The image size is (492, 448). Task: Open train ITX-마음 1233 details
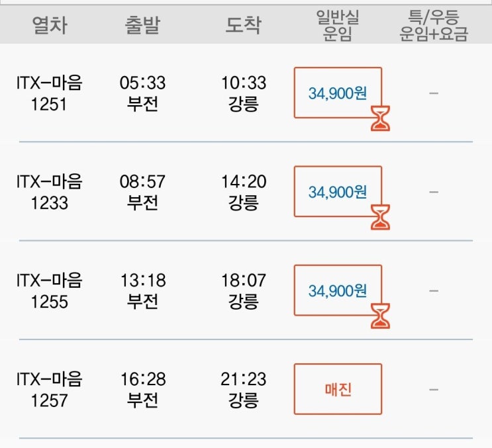click(50, 192)
